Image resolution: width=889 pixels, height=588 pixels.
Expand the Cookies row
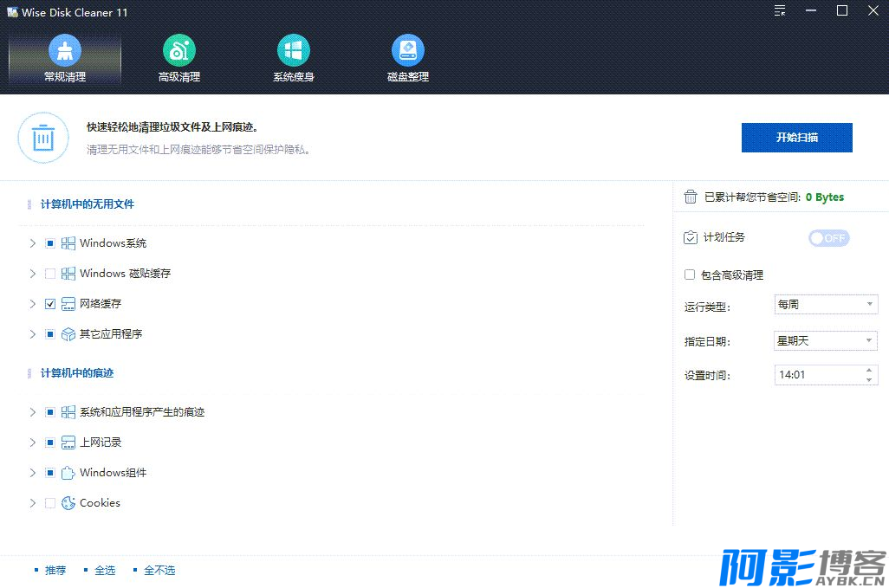[x=32, y=503]
